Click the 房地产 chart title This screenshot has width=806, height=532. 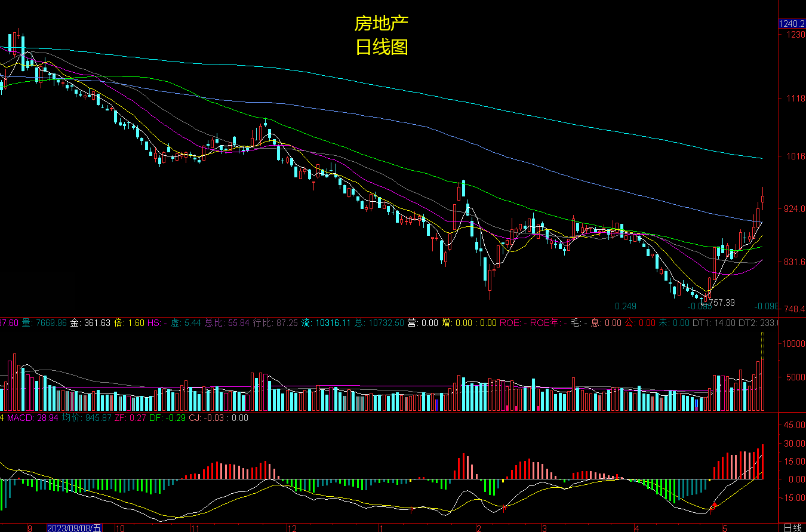click(x=382, y=23)
